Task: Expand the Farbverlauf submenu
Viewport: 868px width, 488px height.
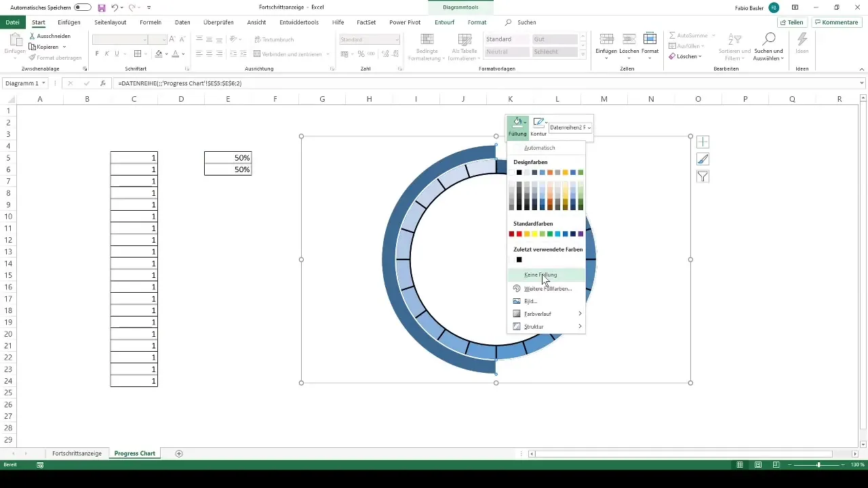Action: (x=546, y=314)
